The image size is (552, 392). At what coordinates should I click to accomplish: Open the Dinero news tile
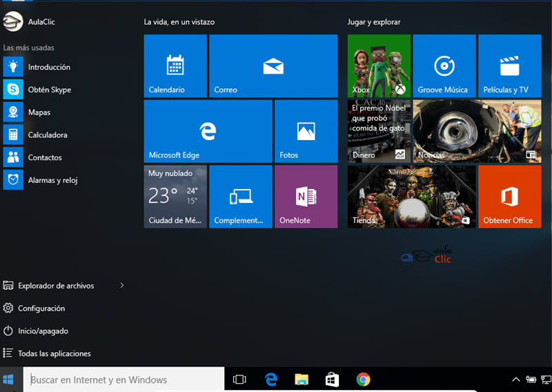point(379,131)
